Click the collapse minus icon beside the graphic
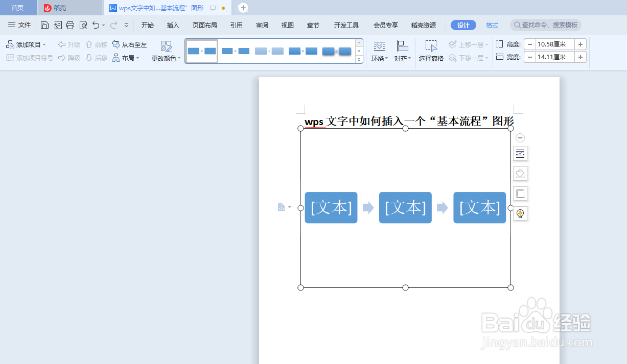Viewport: 627px width, 364px height. pos(520,138)
